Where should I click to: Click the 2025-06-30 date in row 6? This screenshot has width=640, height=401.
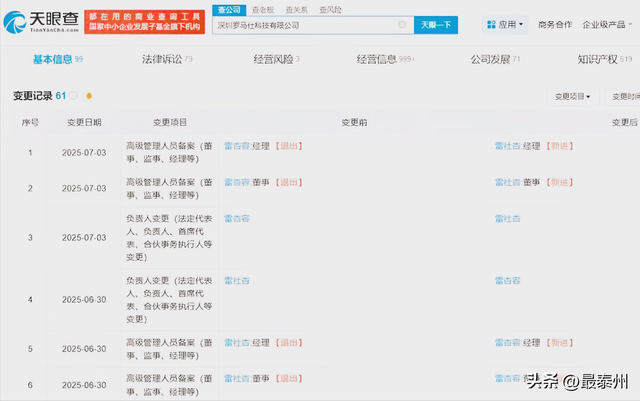click(84, 385)
